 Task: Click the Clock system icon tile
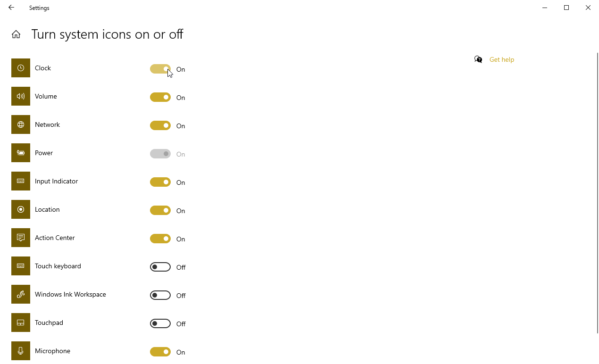21,68
